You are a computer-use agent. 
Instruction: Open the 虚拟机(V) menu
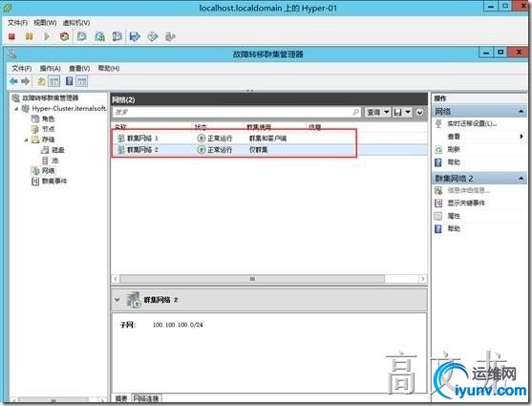[x=76, y=23]
